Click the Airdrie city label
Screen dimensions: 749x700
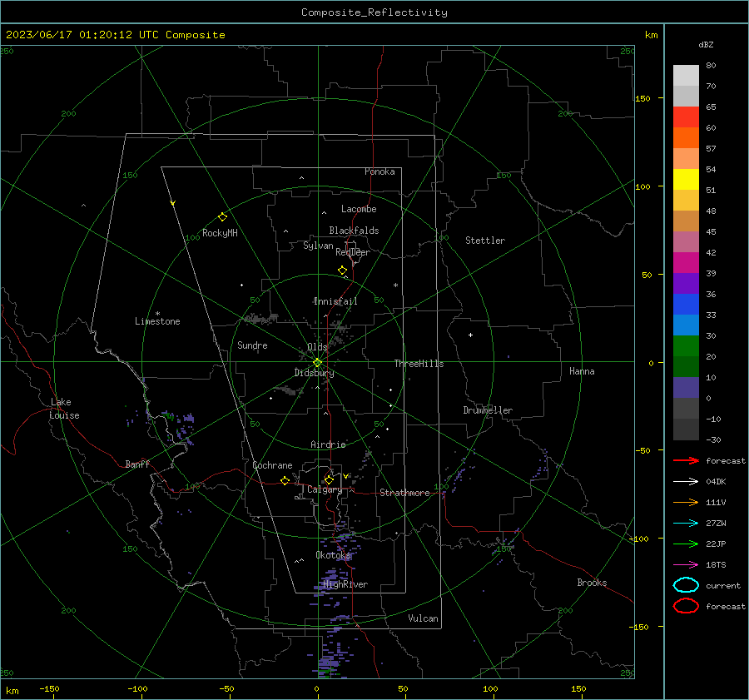click(x=328, y=444)
